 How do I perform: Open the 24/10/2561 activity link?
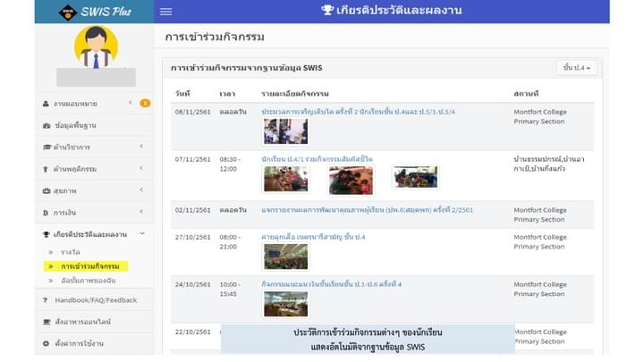point(332,284)
